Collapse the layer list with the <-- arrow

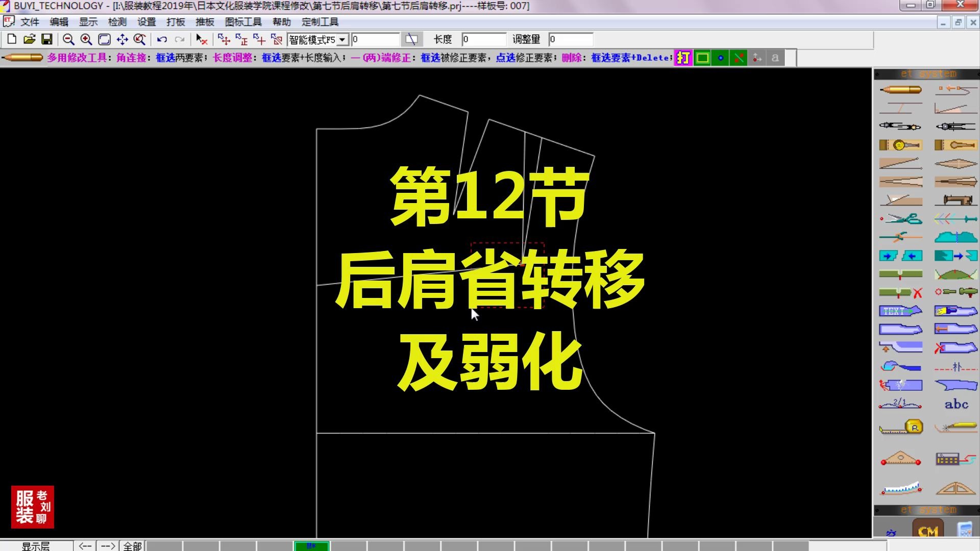tap(85, 545)
